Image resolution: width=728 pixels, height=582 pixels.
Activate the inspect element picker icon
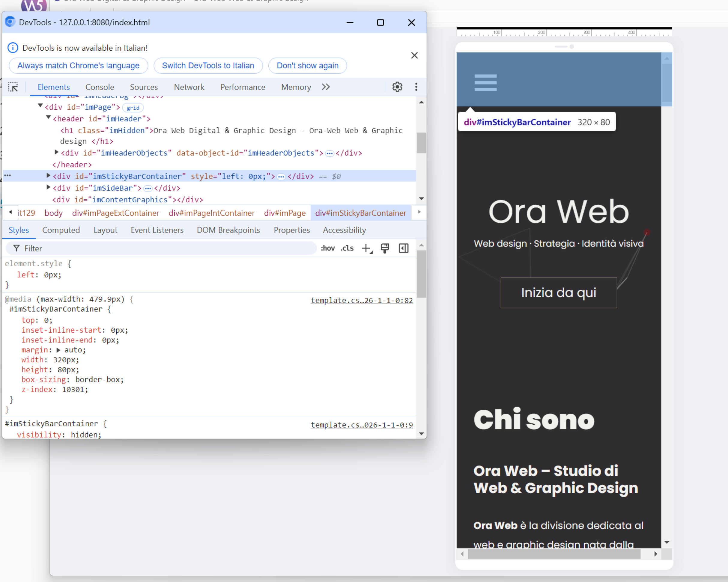(x=13, y=87)
